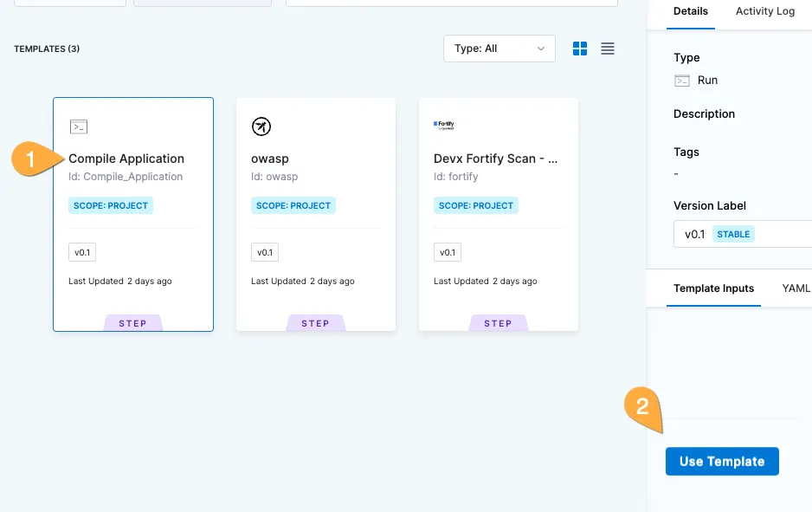This screenshot has width=812, height=512.
Task: Open the Type: All filter dropdown
Action: 499,49
